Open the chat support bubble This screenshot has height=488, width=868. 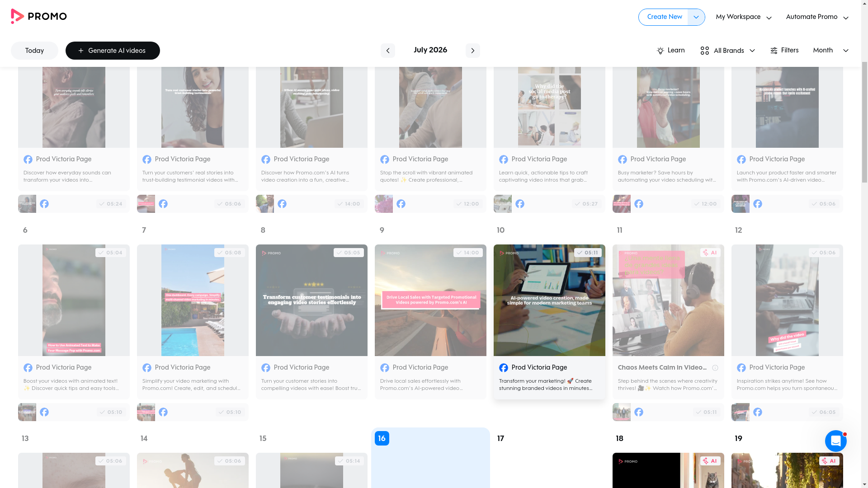coord(835,441)
